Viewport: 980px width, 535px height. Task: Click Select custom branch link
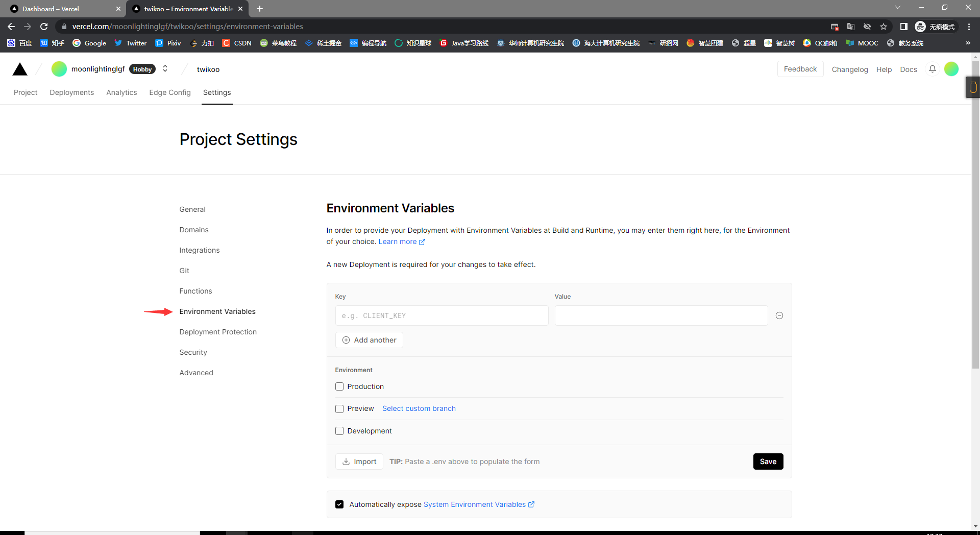pyautogui.click(x=419, y=408)
